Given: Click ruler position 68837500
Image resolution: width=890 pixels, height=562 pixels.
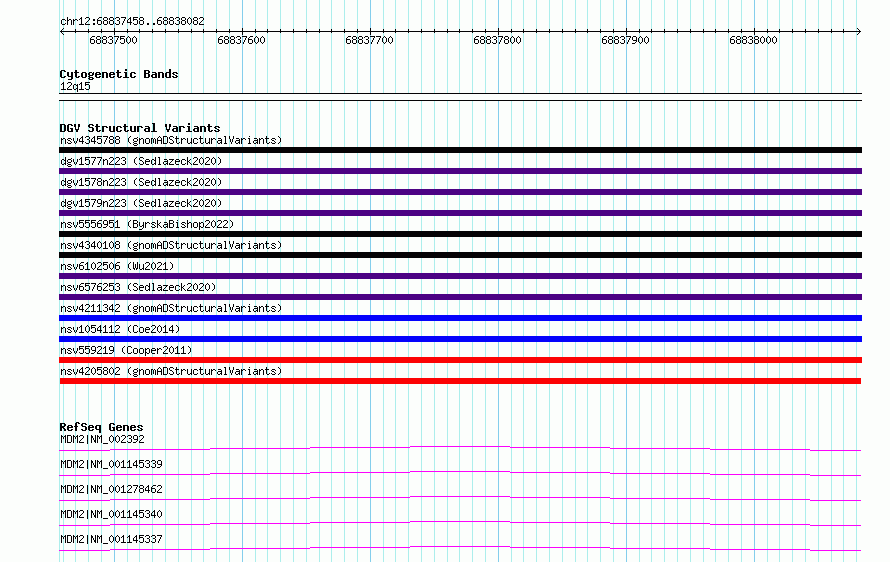Looking at the screenshot, I should click(114, 40).
